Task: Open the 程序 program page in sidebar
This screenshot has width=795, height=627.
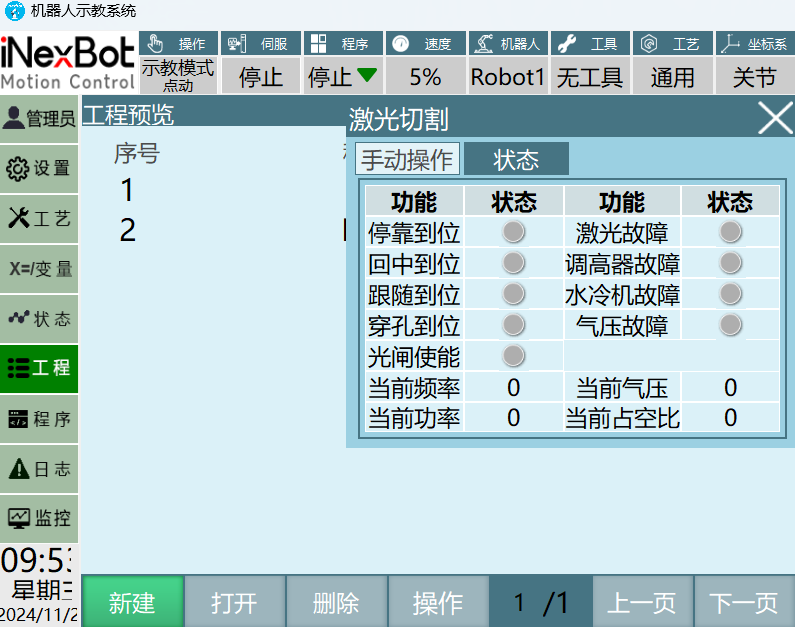Action: pos(39,419)
